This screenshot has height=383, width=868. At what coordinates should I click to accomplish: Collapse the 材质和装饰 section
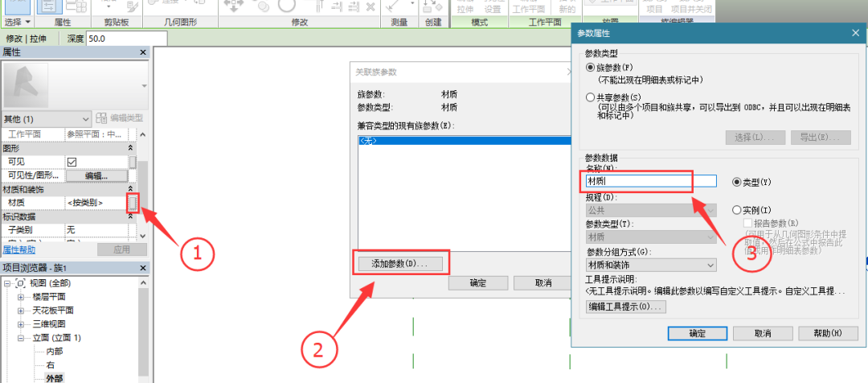(131, 190)
